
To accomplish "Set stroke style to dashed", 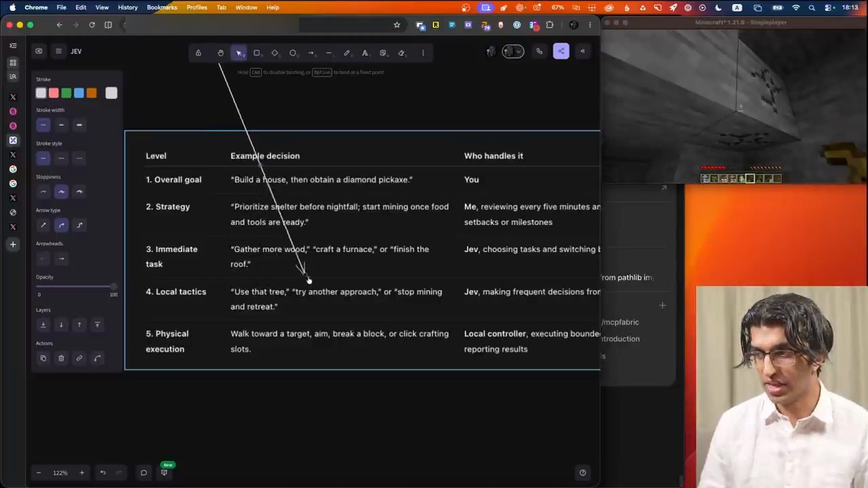I will pos(61,158).
